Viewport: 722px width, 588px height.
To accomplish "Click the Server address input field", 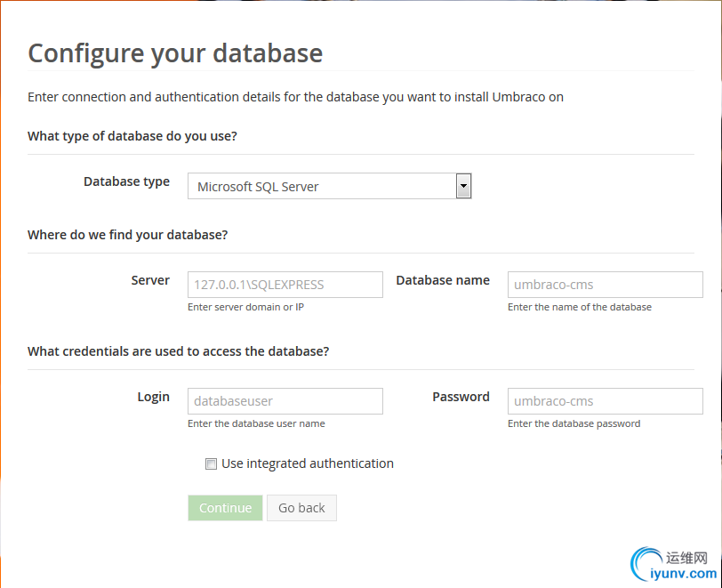I will point(285,285).
